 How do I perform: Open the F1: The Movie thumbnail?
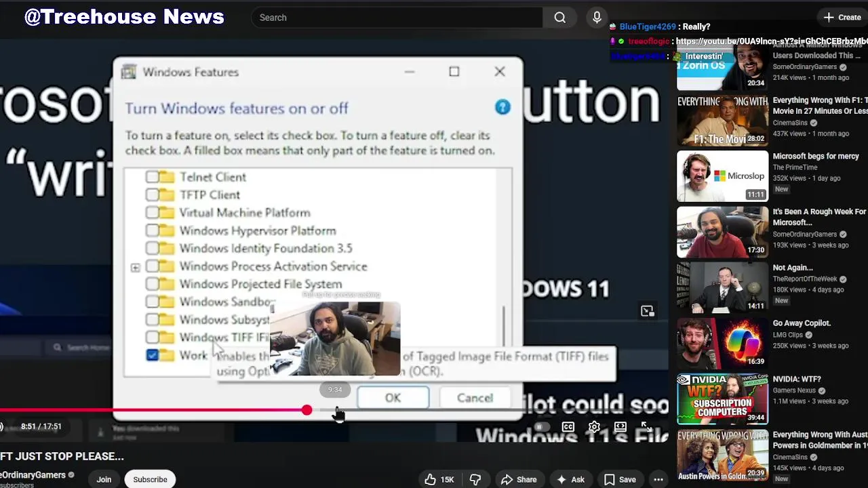click(x=722, y=121)
